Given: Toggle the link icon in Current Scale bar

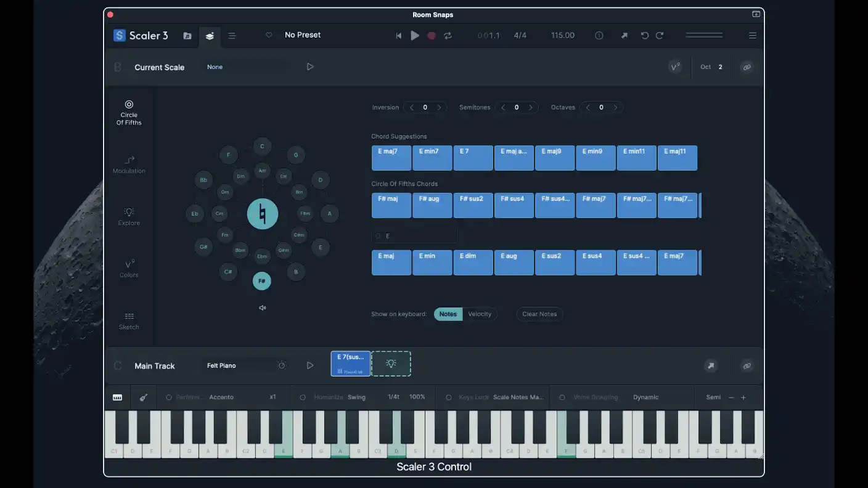Looking at the screenshot, I should tap(747, 67).
